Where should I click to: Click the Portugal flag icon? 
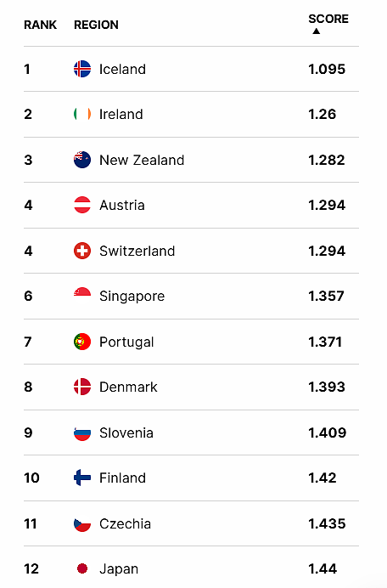tap(82, 342)
